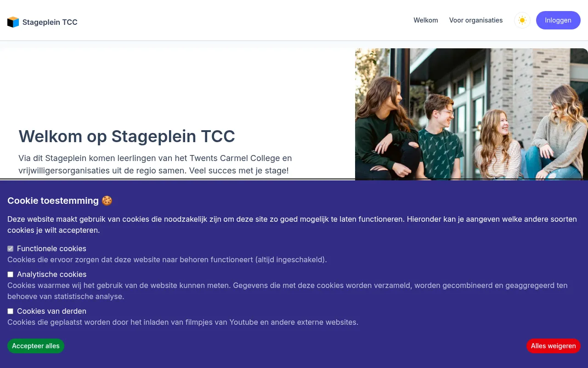Click the Functionele cookies label text
This screenshot has width=588, height=368.
click(51, 248)
